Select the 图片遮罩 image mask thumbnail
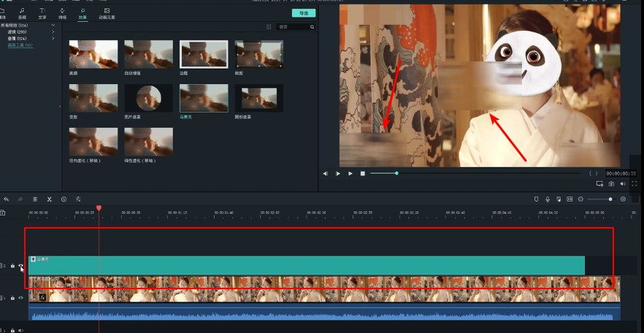The width and height of the screenshot is (644, 333). point(148,98)
